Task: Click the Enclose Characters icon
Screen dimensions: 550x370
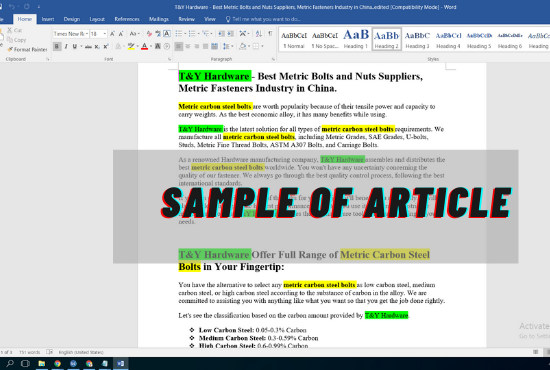Action: [167, 46]
